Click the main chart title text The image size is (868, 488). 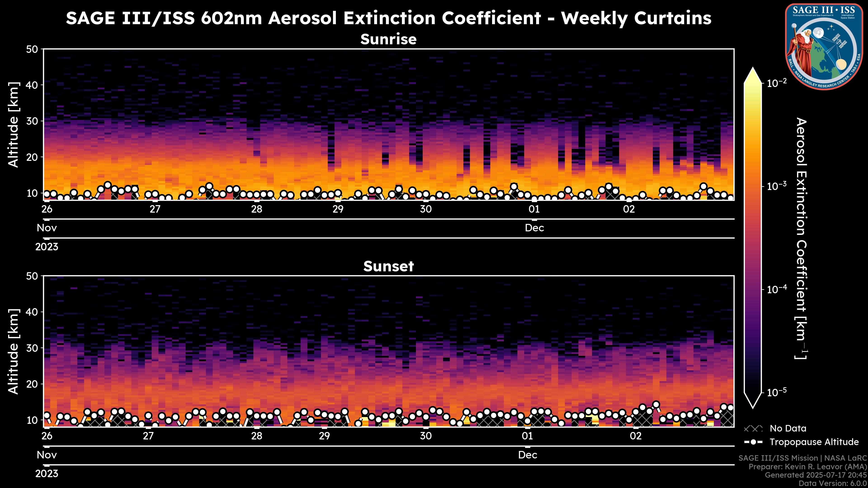(x=388, y=18)
